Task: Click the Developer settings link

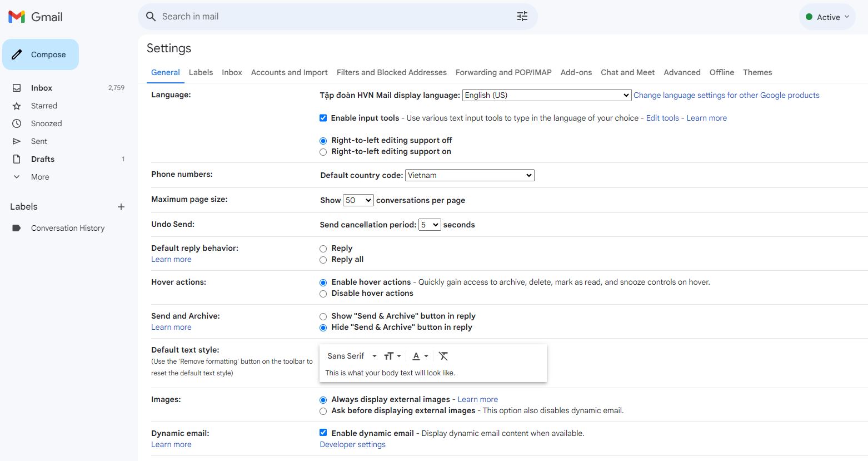Action: (x=352, y=444)
